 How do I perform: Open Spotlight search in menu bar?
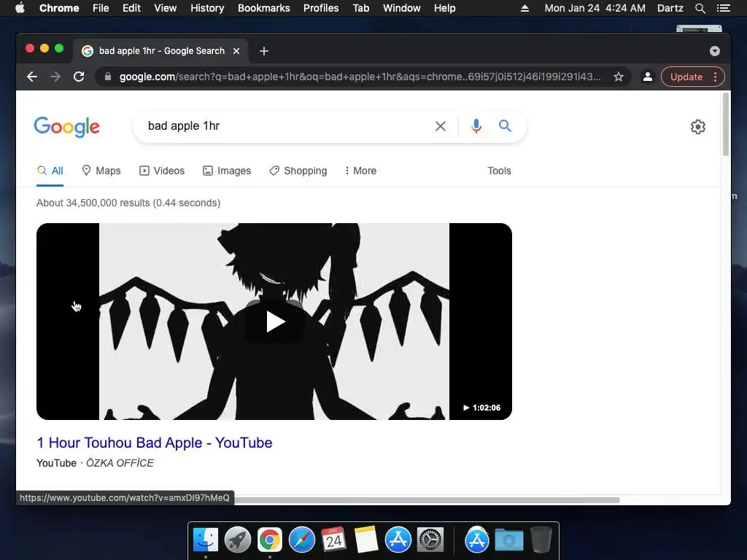click(700, 8)
